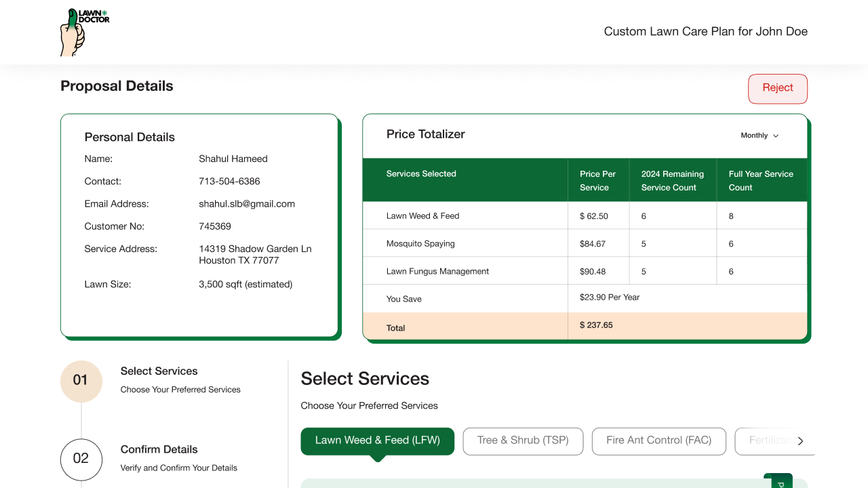Click the Lawn Doctor logo
This screenshot has width=868, height=488.
click(85, 32)
